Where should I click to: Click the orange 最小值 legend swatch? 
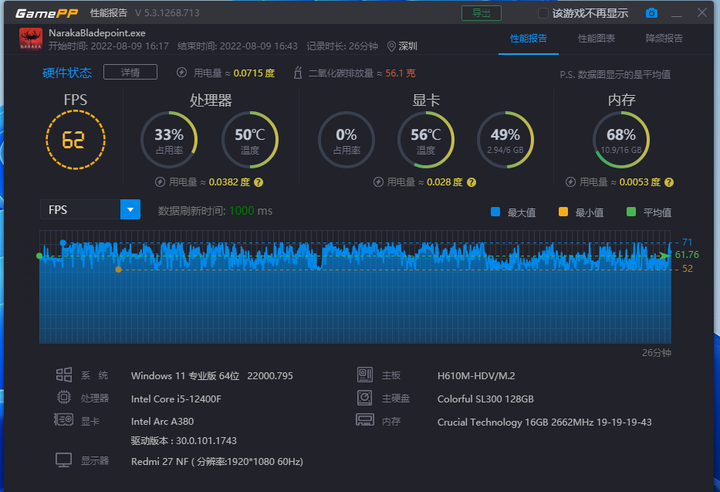(563, 212)
